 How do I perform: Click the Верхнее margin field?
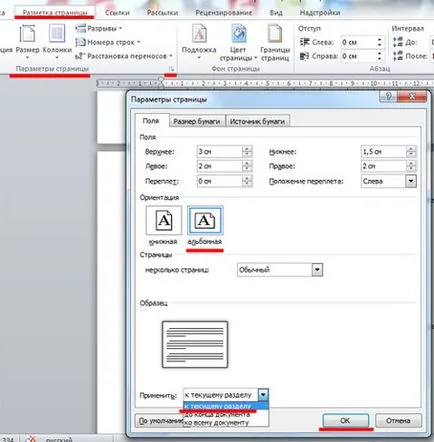click(219, 152)
